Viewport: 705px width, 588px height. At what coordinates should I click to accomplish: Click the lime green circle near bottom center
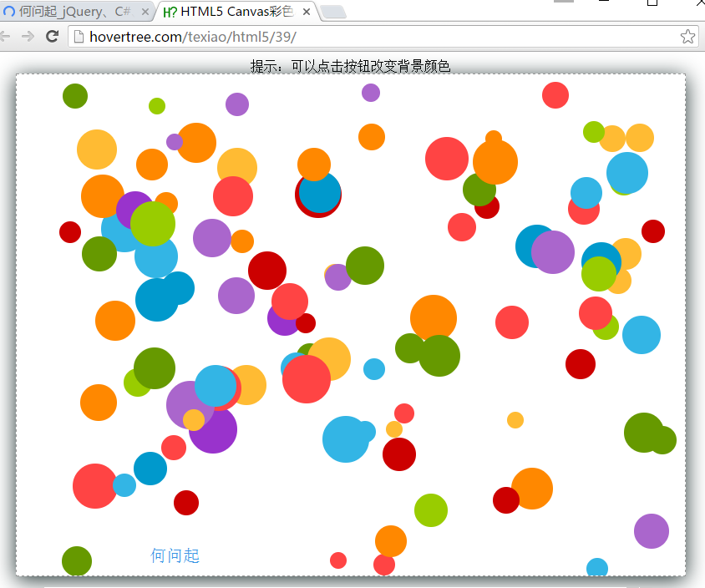click(x=431, y=510)
